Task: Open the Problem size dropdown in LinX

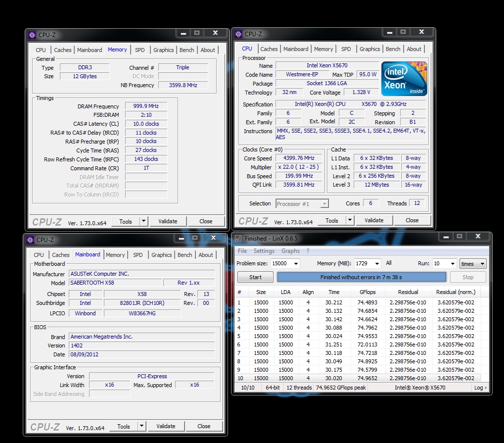Action: (x=296, y=263)
